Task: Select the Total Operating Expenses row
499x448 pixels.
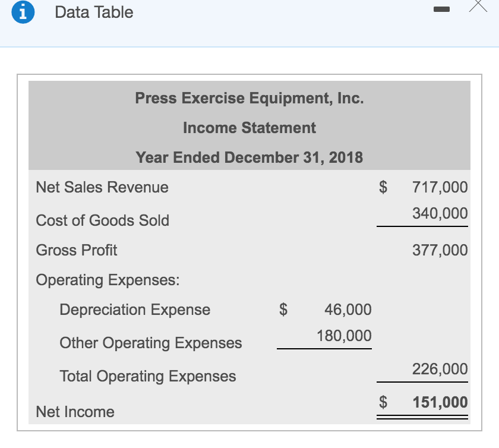Action: point(148,376)
